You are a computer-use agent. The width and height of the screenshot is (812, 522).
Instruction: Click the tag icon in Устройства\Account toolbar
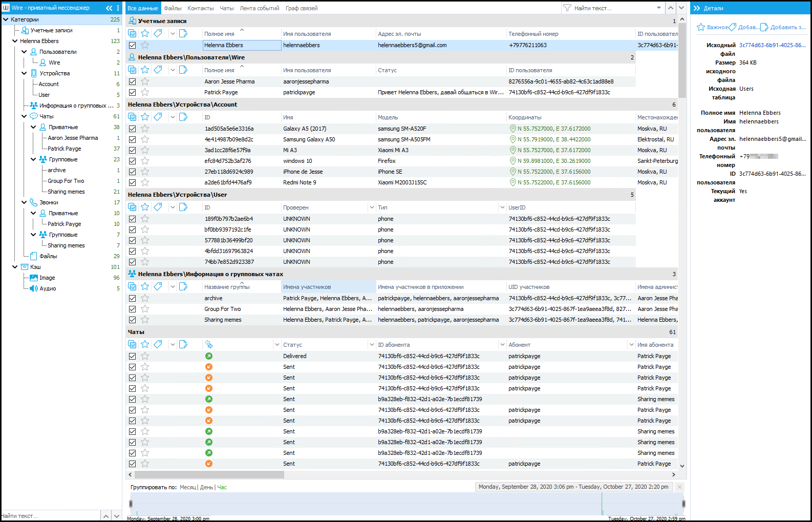pyautogui.click(x=158, y=117)
